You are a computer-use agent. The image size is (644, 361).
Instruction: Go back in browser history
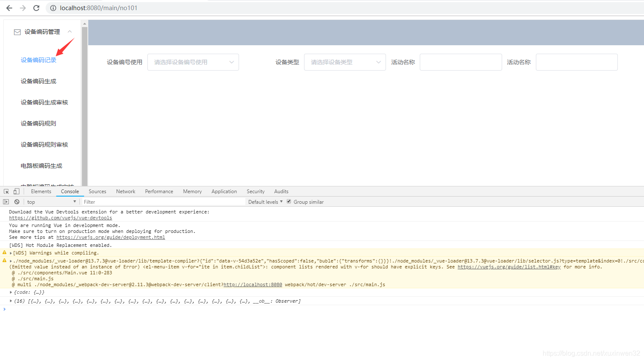click(x=9, y=8)
